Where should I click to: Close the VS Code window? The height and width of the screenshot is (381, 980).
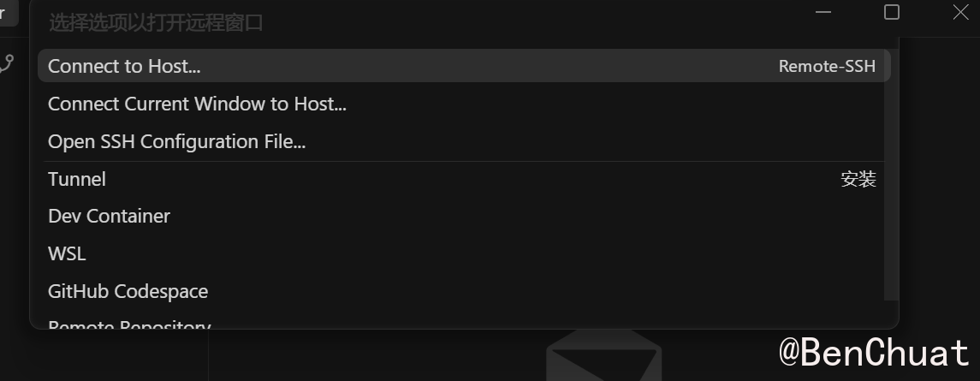pyautogui.click(x=960, y=12)
